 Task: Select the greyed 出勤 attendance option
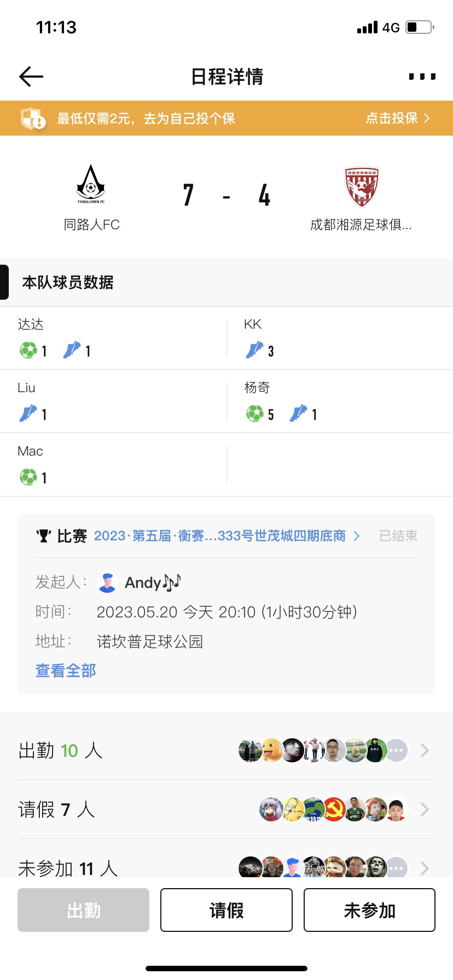point(84,910)
